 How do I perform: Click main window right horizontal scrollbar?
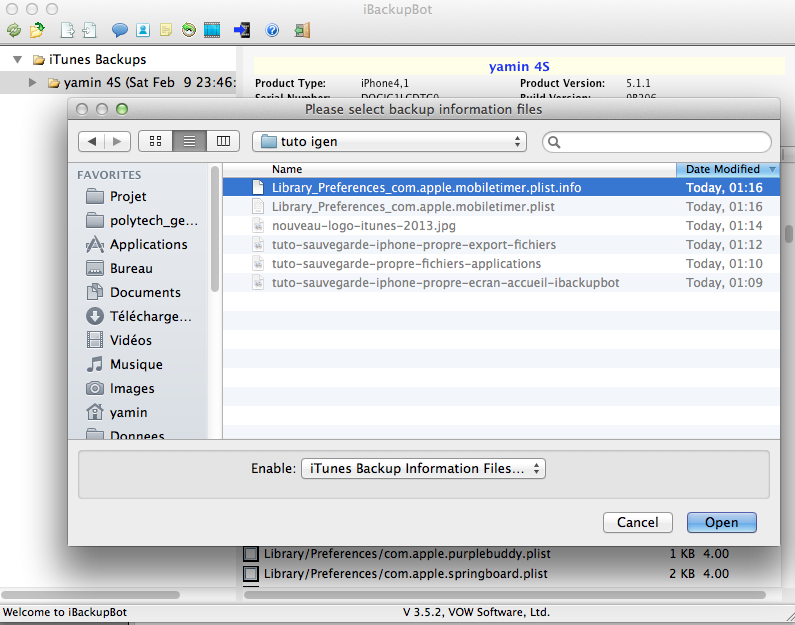[x=504, y=595]
